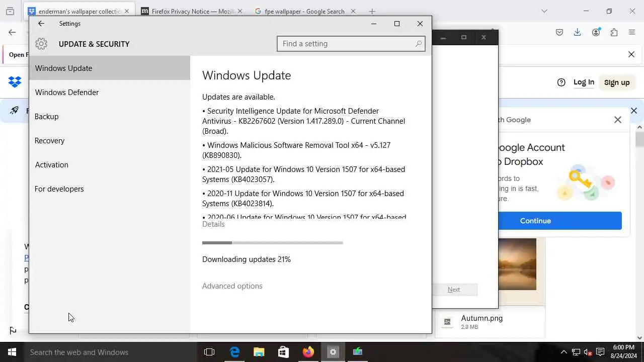Screen dimensions: 644x362
Task: Close the Firefox notification bar
Action: coord(631,54)
